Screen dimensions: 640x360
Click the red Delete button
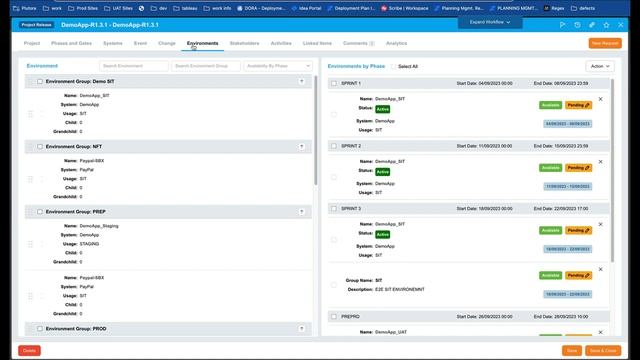pyautogui.click(x=29, y=351)
